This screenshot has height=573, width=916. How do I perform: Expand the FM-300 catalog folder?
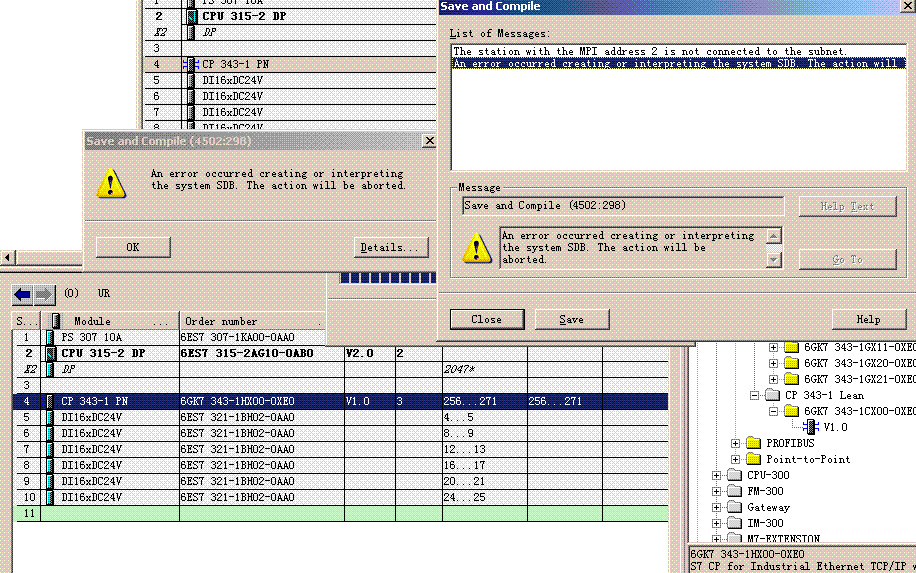(x=716, y=491)
